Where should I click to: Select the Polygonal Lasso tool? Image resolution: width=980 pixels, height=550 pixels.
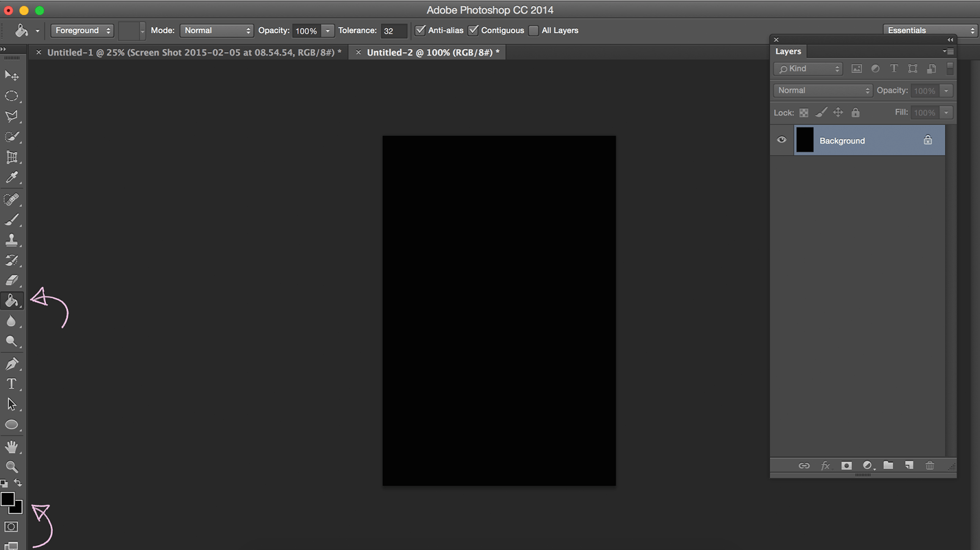12,116
